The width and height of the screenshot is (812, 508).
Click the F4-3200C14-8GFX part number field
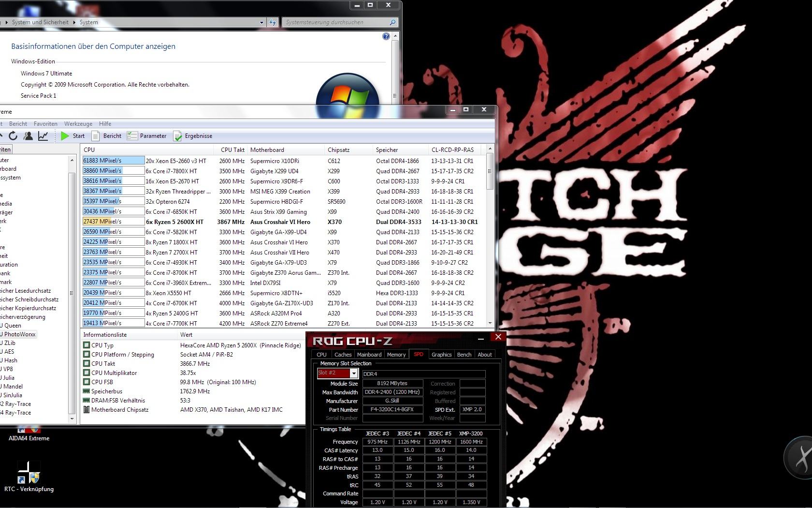coord(392,409)
